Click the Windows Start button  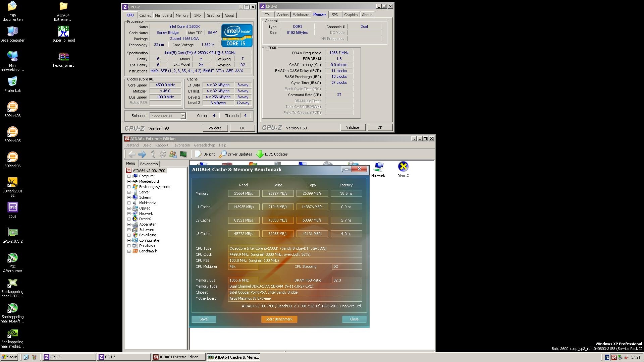pos(9,357)
